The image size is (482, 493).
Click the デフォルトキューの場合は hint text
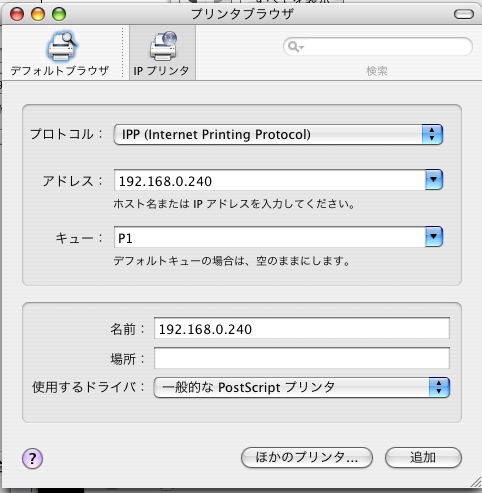click(232, 261)
